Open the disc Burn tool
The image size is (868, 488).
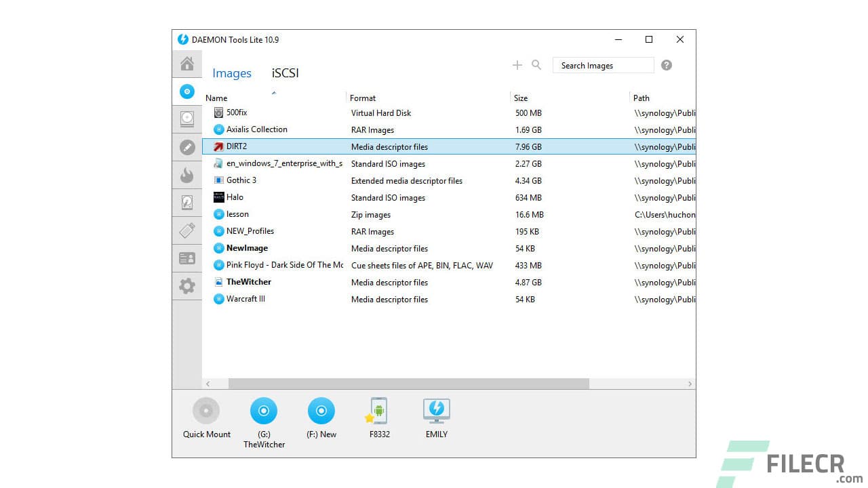pos(187,175)
